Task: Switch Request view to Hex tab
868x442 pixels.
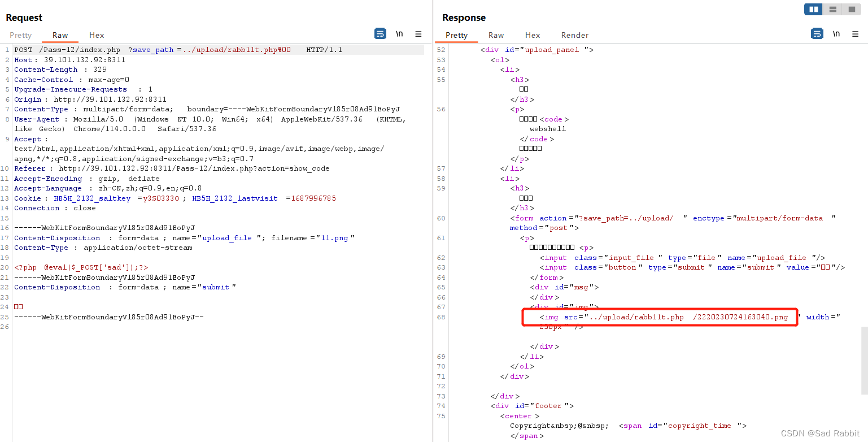Action: 97,35
